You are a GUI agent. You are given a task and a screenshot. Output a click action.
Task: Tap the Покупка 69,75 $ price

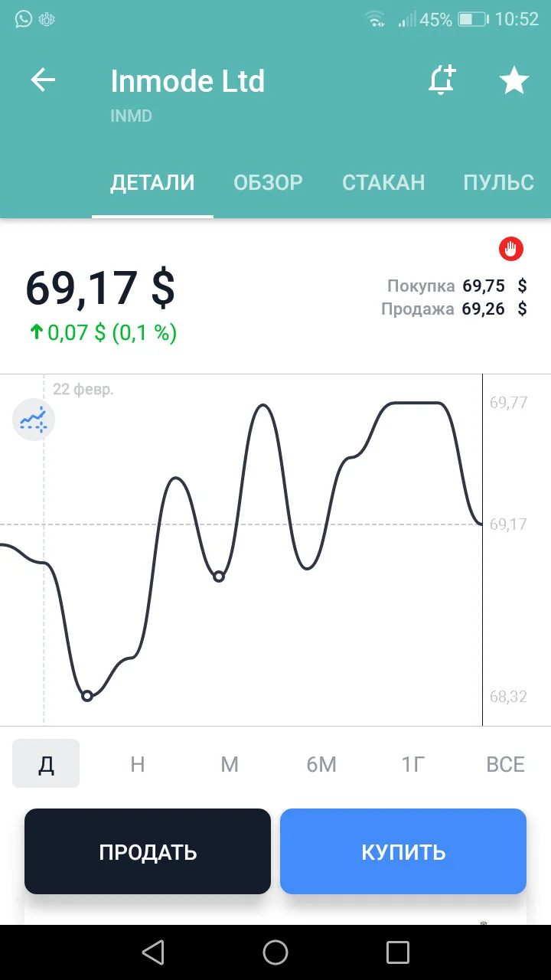click(457, 286)
